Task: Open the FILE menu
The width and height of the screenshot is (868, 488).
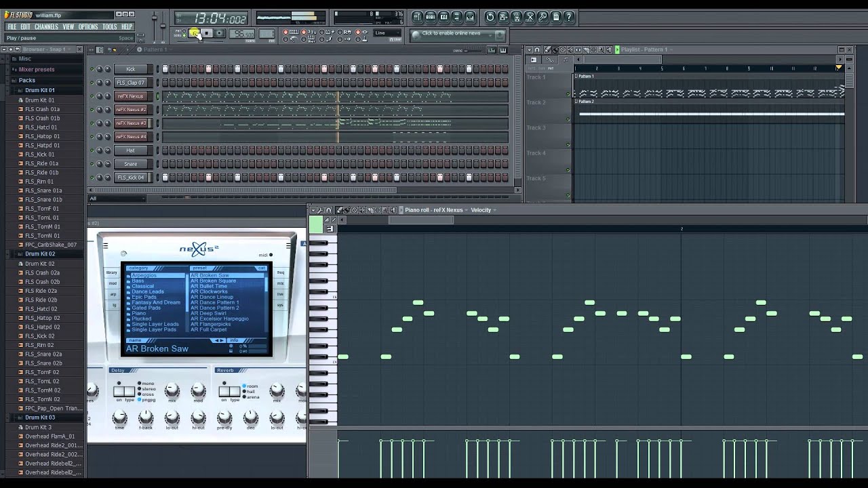Action: pos(12,27)
